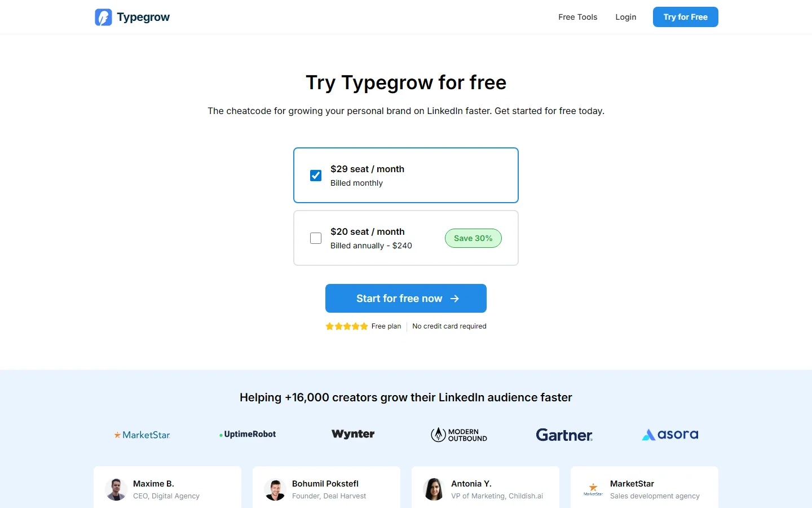Click the Try Typegrow for free heading
The image size is (812, 508).
pyautogui.click(x=406, y=82)
